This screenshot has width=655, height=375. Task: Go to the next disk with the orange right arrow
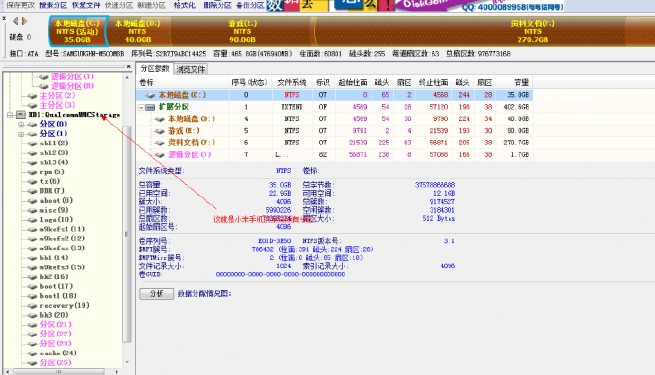[24, 21]
